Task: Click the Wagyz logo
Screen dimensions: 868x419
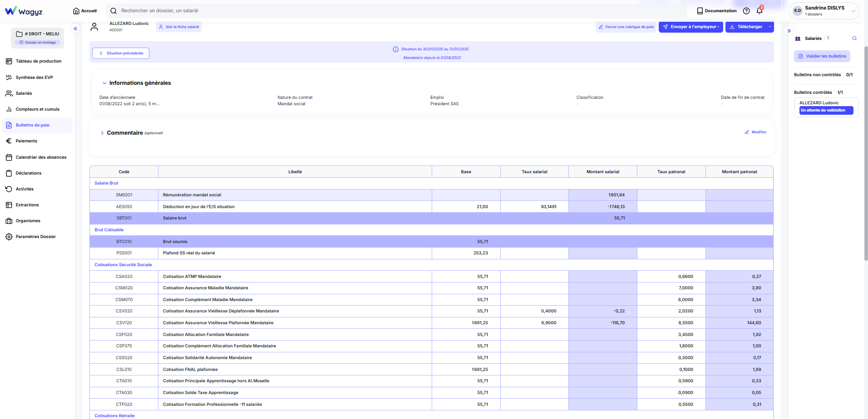Action: pyautogui.click(x=24, y=11)
